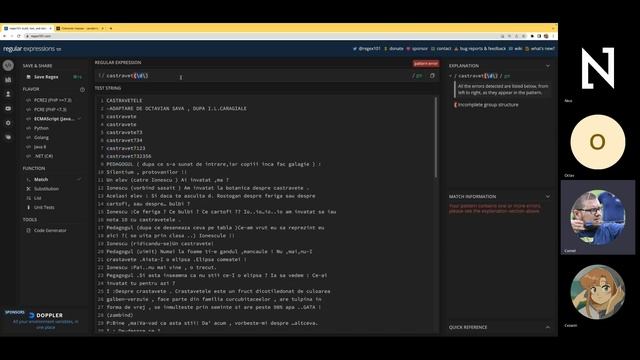Copy regex to clipboard icon
Screen dimensions: 640x360
tap(432, 76)
